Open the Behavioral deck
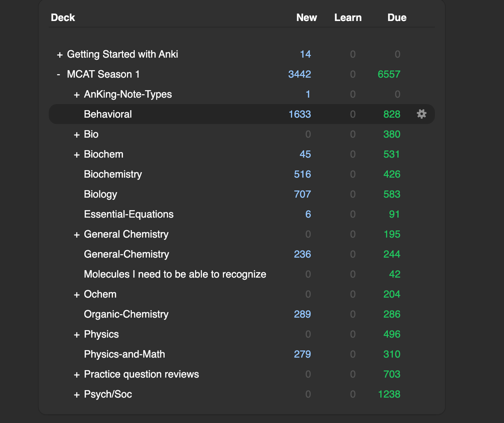This screenshot has width=504, height=423. click(x=108, y=114)
